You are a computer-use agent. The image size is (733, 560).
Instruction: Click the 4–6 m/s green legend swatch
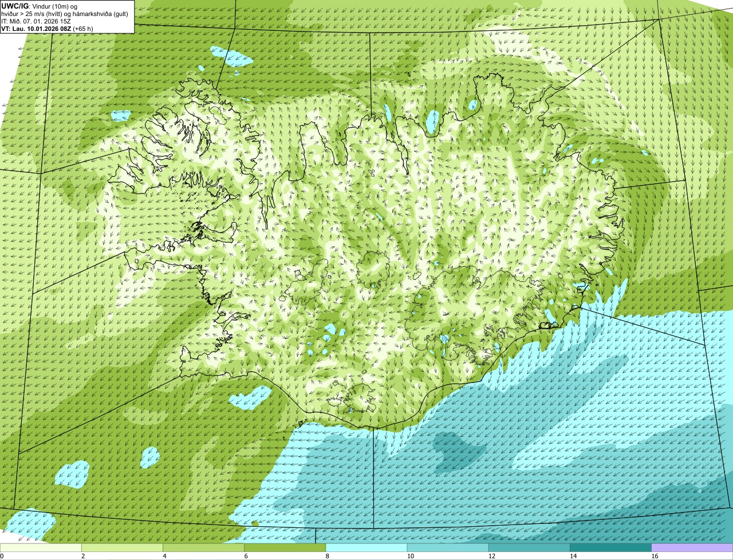(x=204, y=547)
